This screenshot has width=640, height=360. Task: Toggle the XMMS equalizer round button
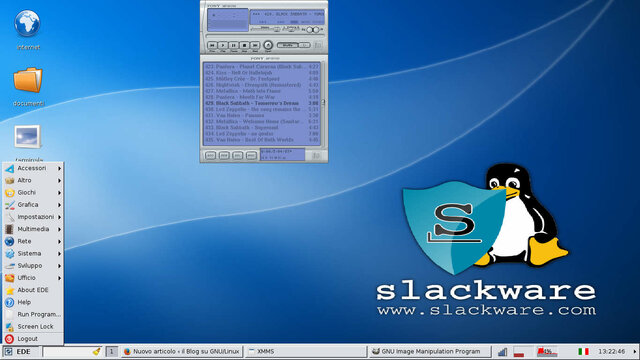(309, 30)
